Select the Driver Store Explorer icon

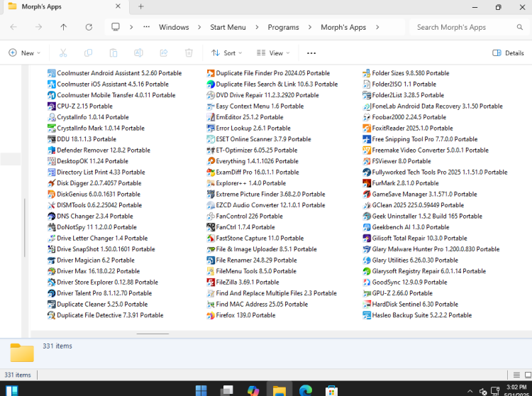click(51, 282)
